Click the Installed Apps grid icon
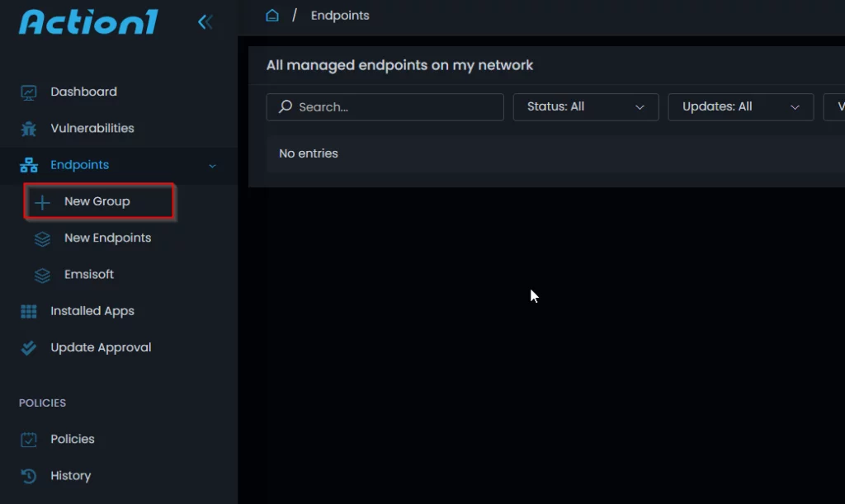 coord(29,312)
